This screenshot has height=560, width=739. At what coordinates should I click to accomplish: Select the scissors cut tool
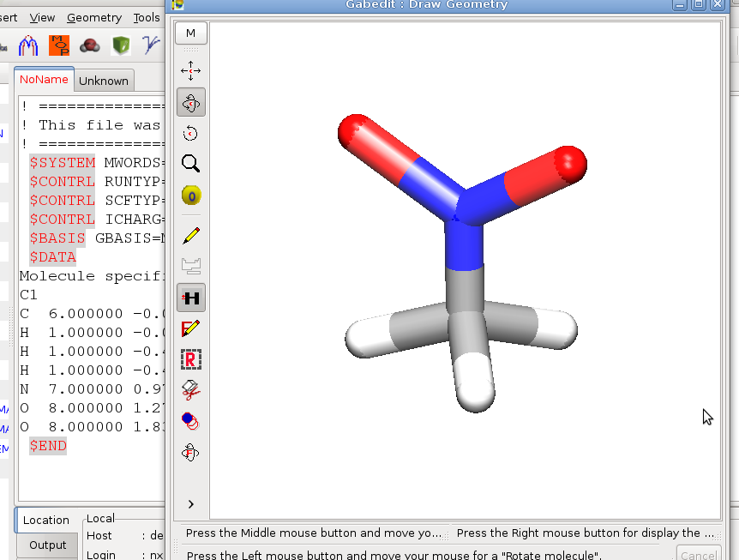point(190,390)
